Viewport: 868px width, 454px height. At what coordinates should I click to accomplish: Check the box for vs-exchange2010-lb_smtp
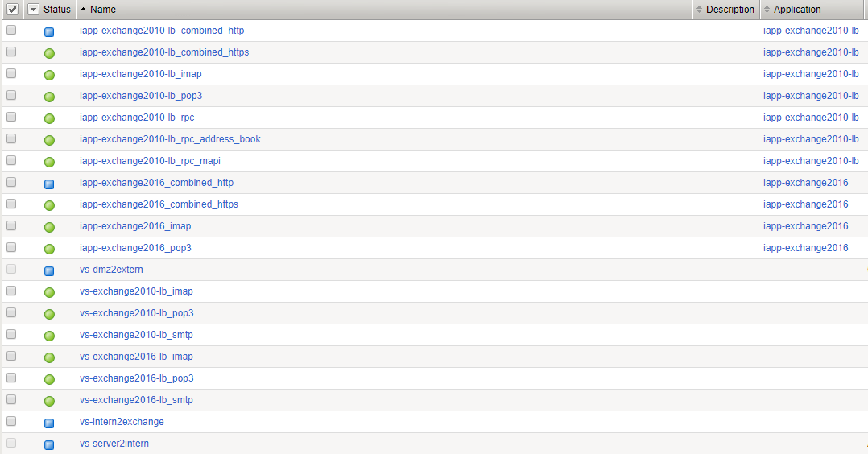pyautogui.click(x=11, y=334)
